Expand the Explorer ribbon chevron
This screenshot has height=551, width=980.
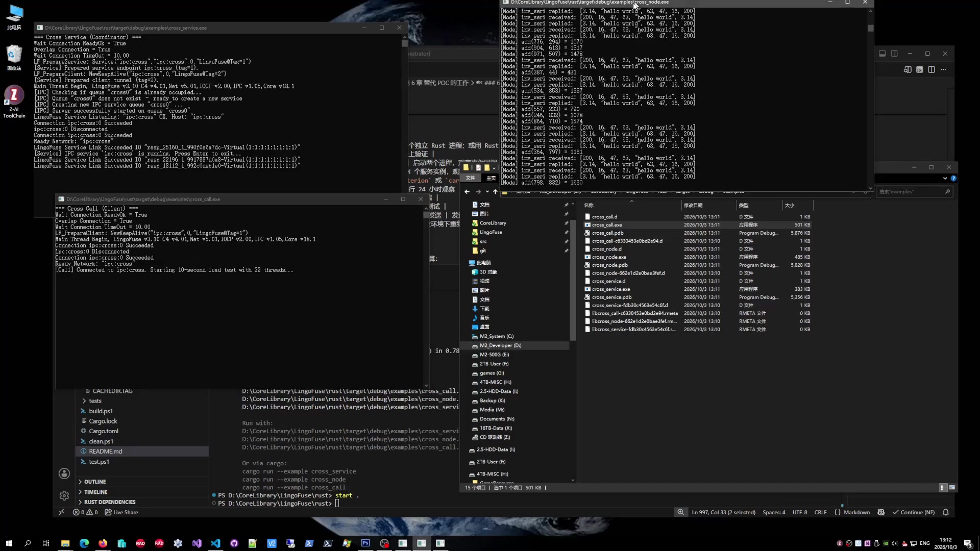[945, 178]
